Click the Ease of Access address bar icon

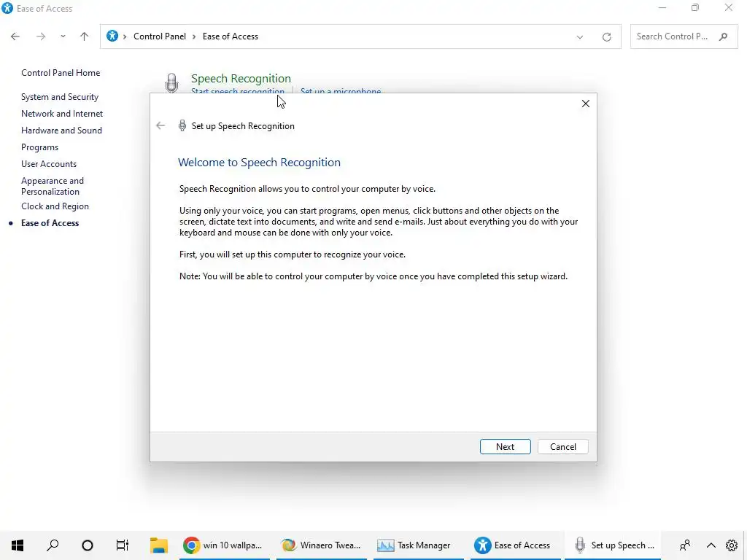(112, 36)
